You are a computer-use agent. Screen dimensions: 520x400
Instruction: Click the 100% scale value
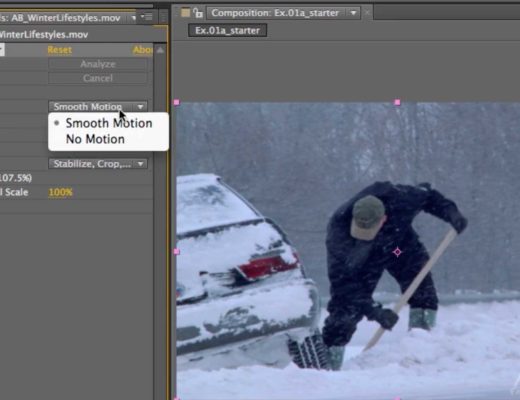tap(60, 192)
